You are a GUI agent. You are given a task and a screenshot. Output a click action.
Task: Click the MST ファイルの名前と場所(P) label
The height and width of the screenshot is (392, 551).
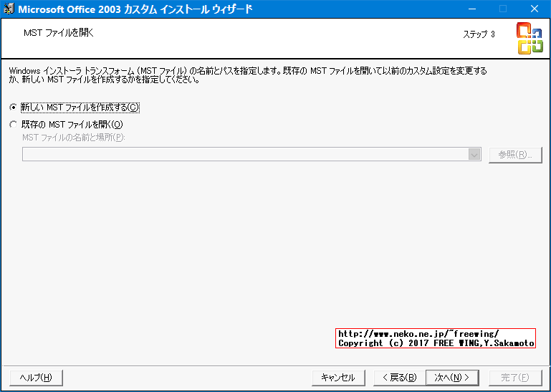[x=74, y=138]
